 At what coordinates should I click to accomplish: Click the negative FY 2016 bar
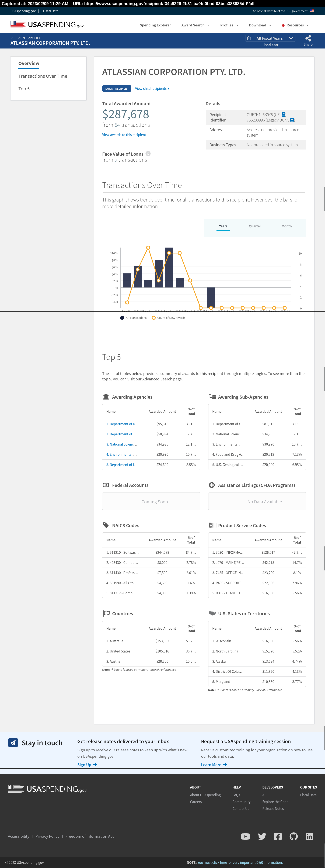pos(211,297)
